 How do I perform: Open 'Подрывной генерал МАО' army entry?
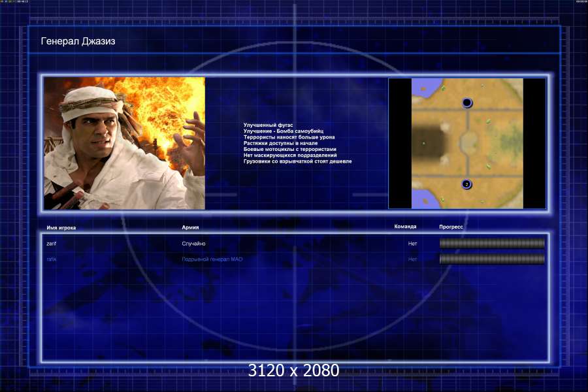click(216, 259)
